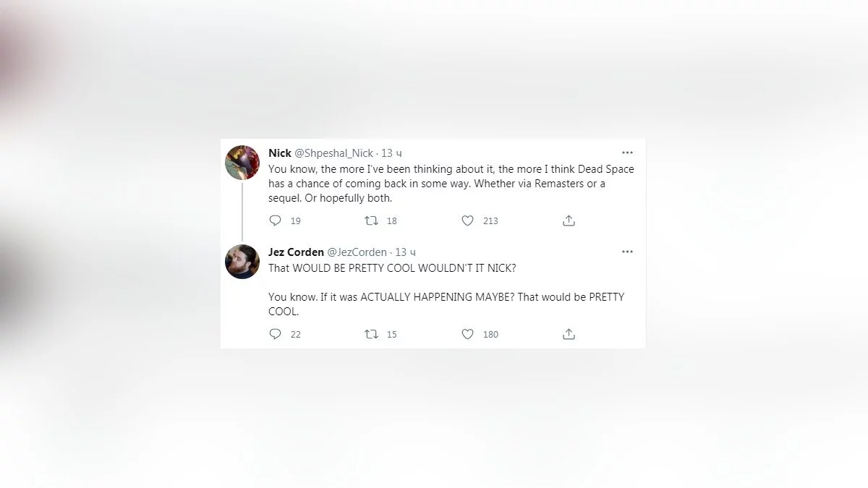
Task: Open Jez Corden's tweet timestamp
Action: pos(406,252)
